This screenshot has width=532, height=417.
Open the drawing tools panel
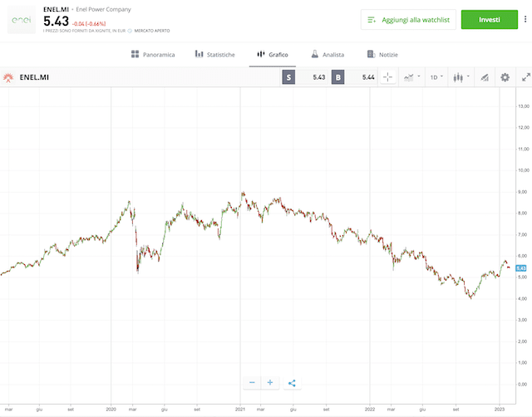(x=485, y=77)
